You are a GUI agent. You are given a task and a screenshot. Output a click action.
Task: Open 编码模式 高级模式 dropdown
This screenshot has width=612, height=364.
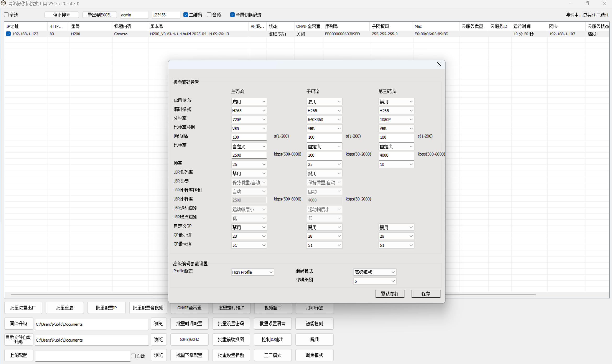pos(375,272)
